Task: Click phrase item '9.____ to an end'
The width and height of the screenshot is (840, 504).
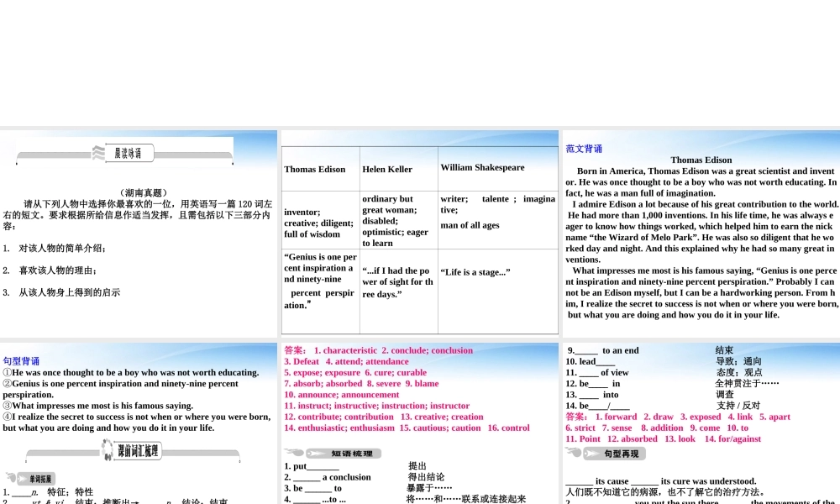Action: [602, 350]
